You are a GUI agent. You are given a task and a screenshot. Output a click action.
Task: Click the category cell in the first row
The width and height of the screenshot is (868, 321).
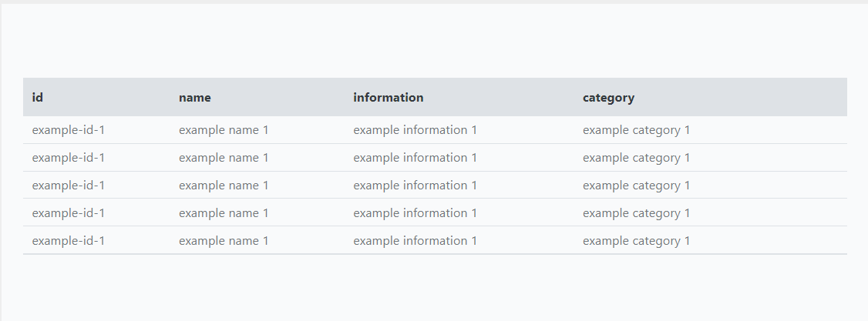637,130
